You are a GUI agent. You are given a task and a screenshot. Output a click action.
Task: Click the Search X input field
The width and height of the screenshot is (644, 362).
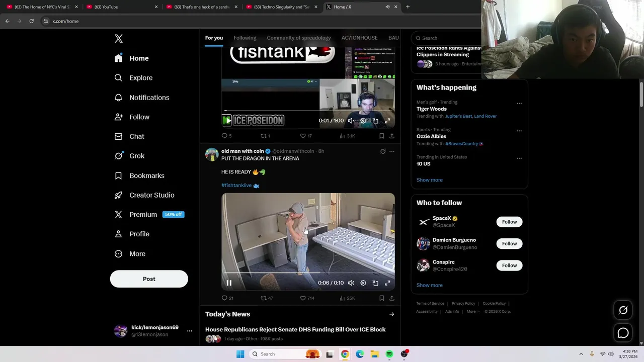click(446, 38)
